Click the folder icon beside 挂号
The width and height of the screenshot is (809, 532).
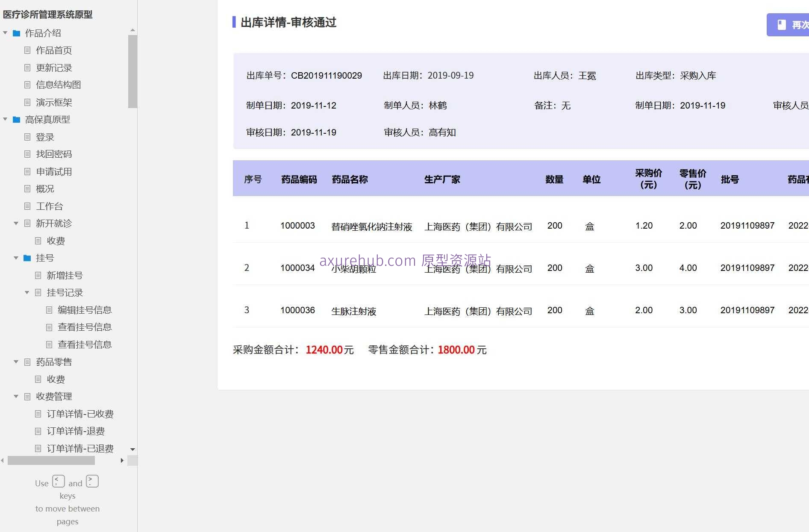coord(27,258)
